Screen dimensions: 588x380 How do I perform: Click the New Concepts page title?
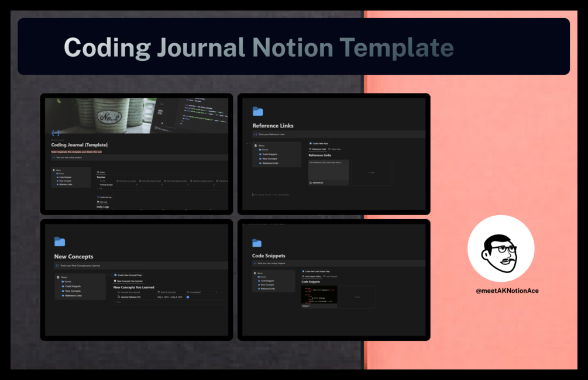74,256
